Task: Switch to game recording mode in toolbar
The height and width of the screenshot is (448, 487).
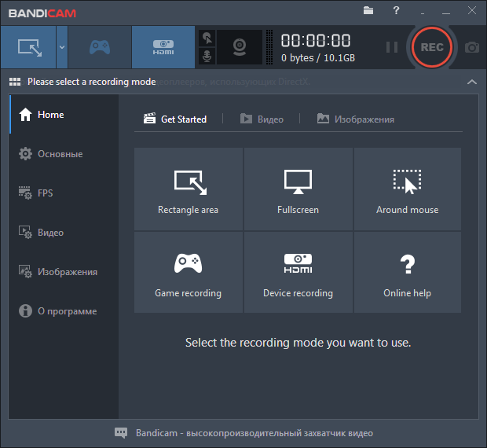Action: coord(99,47)
